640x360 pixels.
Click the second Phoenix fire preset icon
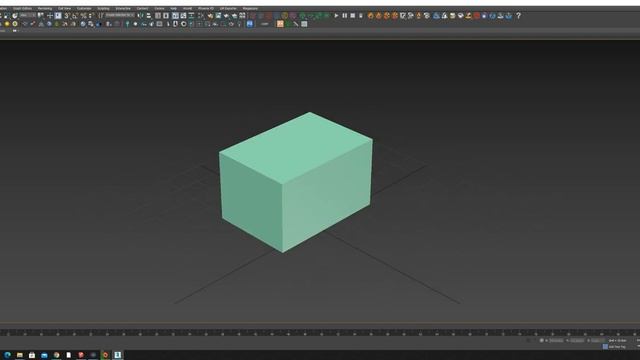(x=379, y=16)
